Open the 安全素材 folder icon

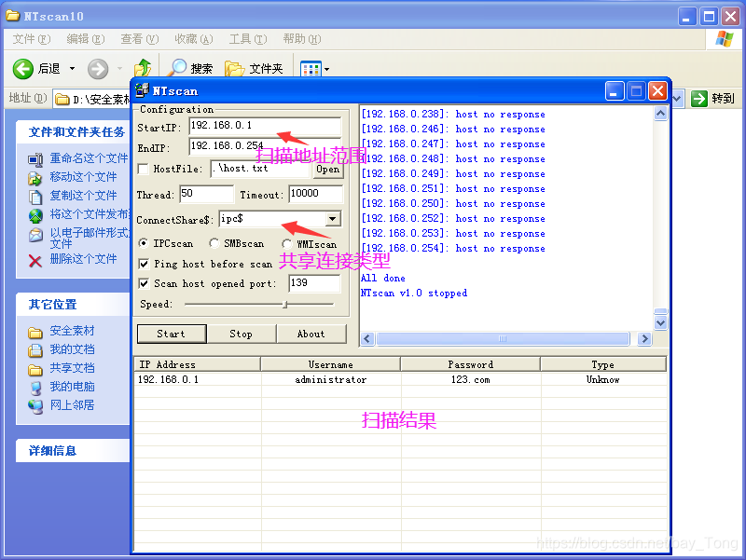coord(35,333)
